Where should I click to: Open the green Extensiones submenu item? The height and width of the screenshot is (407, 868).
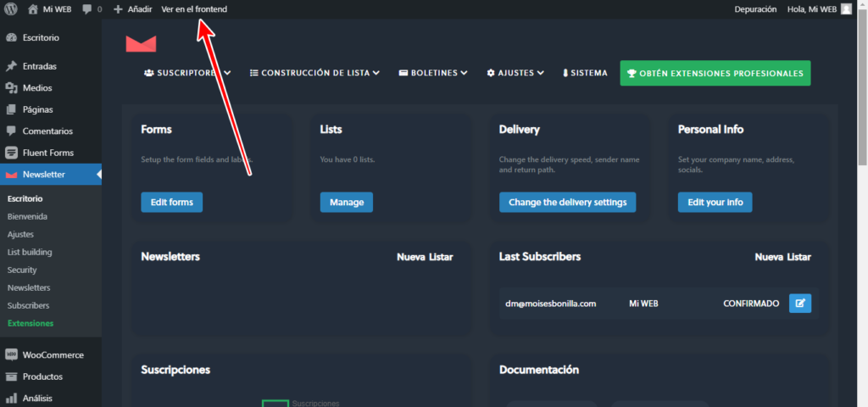[x=31, y=323]
